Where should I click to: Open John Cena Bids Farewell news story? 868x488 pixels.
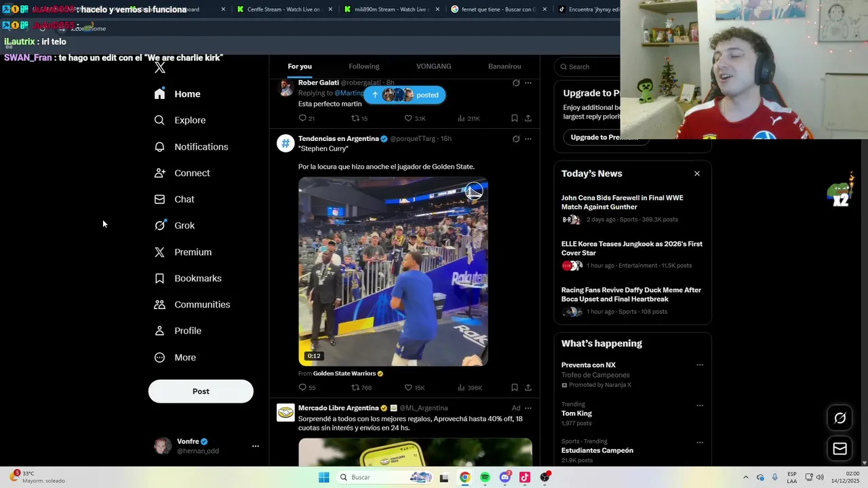coord(632,208)
